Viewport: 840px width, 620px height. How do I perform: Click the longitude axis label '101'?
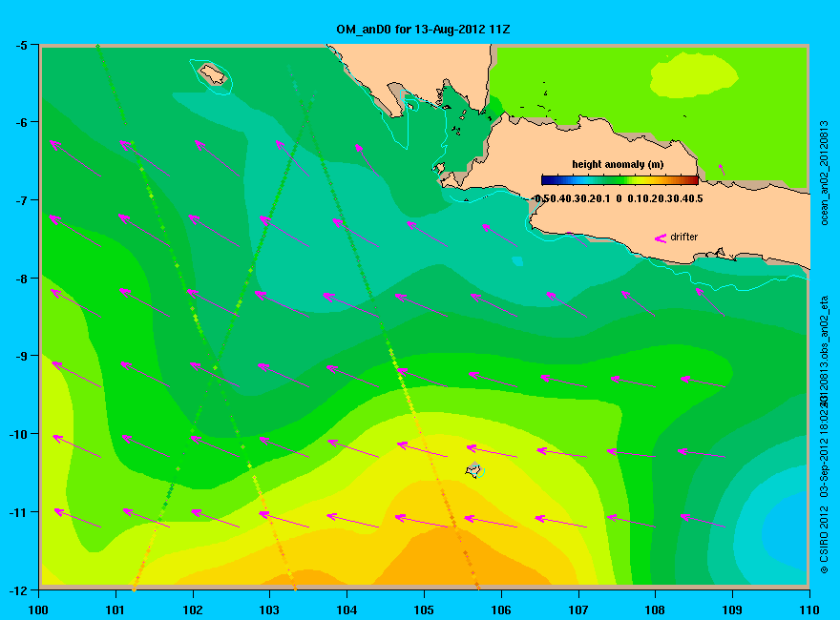(x=115, y=610)
